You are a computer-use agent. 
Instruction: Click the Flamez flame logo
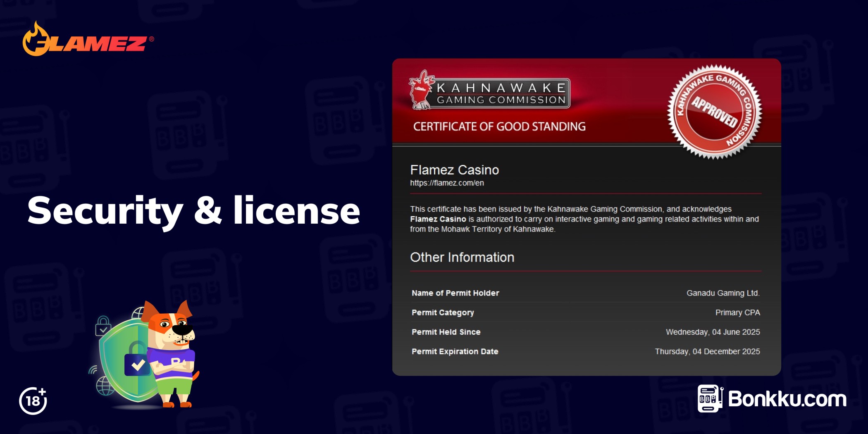click(x=88, y=40)
